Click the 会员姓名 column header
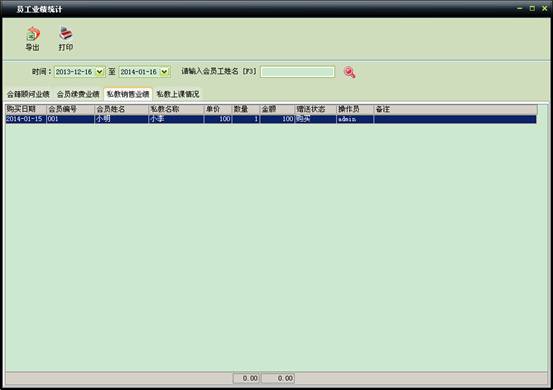 pos(122,109)
